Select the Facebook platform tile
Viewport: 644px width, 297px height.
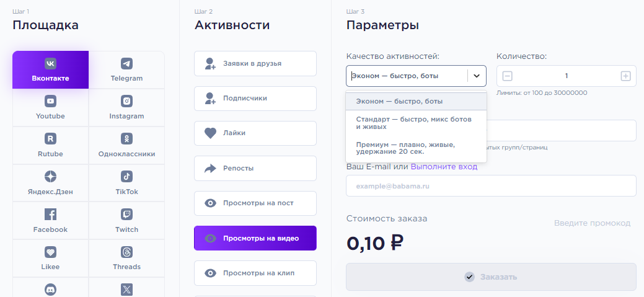point(51,221)
